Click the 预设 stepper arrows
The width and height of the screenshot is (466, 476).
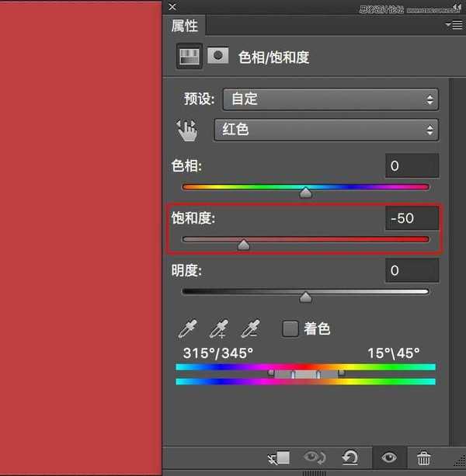point(429,99)
